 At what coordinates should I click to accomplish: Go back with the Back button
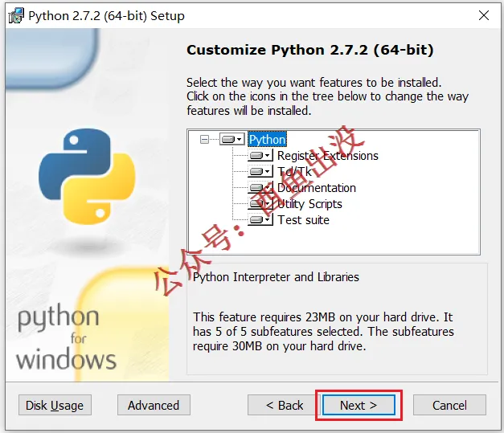(x=285, y=405)
